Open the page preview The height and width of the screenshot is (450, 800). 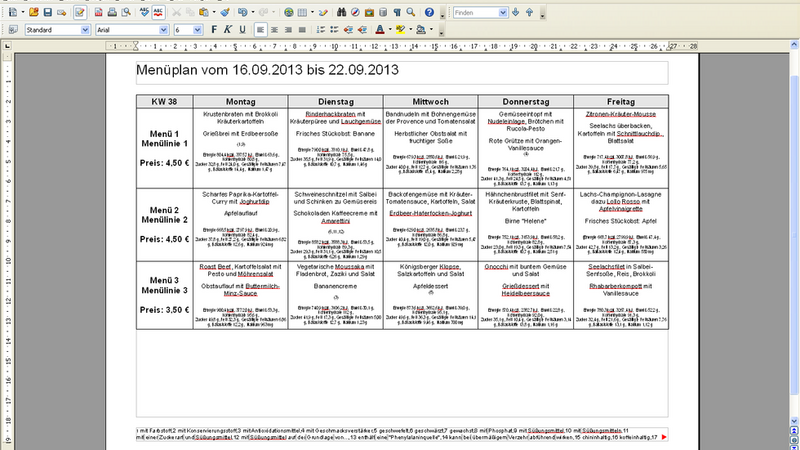126,12
